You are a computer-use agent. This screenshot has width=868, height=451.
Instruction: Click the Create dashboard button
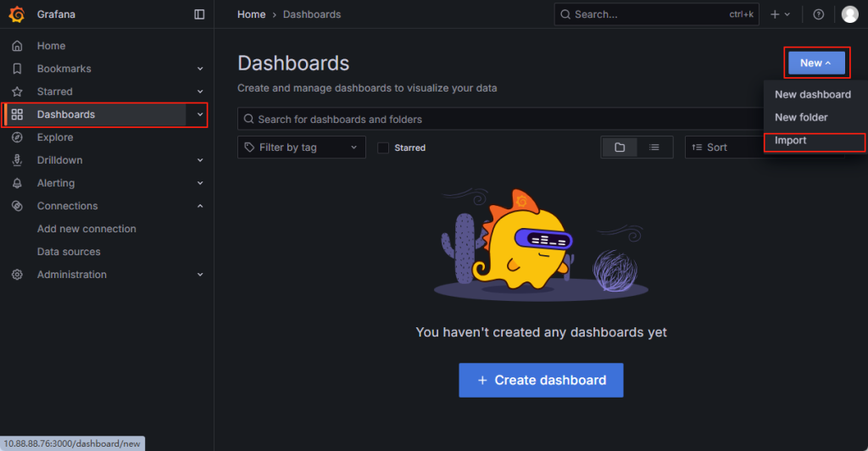541,381
